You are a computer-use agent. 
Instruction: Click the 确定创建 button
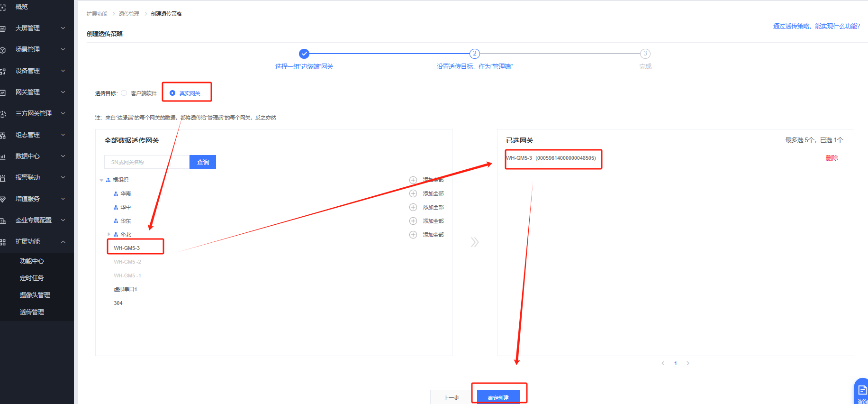pyautogui.click(x=498, y=397)
